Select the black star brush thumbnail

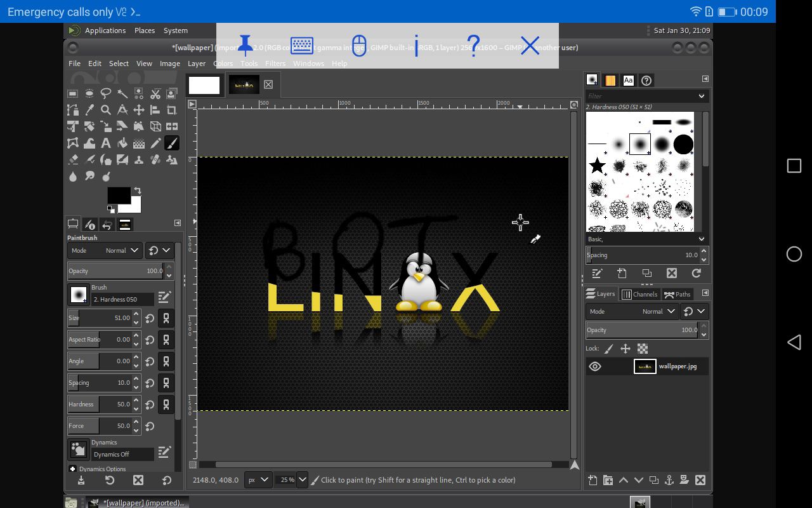597,166
